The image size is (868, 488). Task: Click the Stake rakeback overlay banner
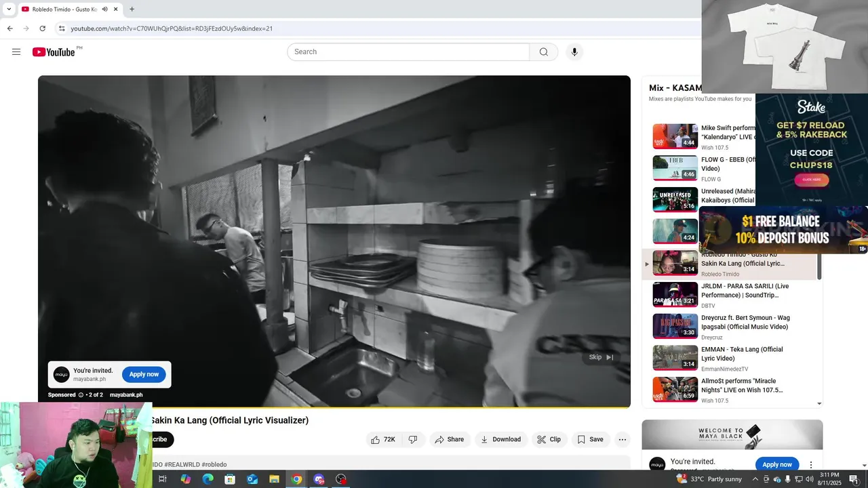point(812,150)
